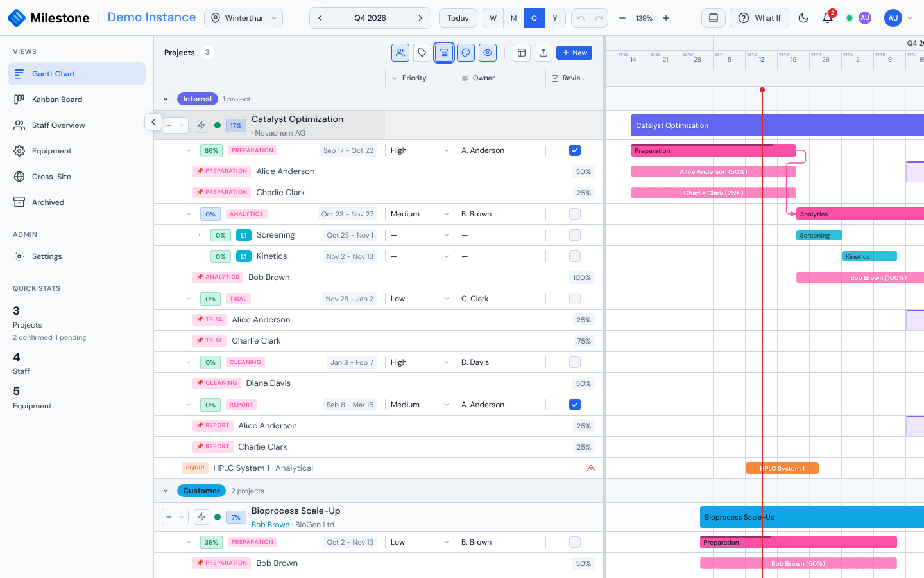Click the redo arrow icon
This screenshot has width=924, height=578.
tap(599, 18)
